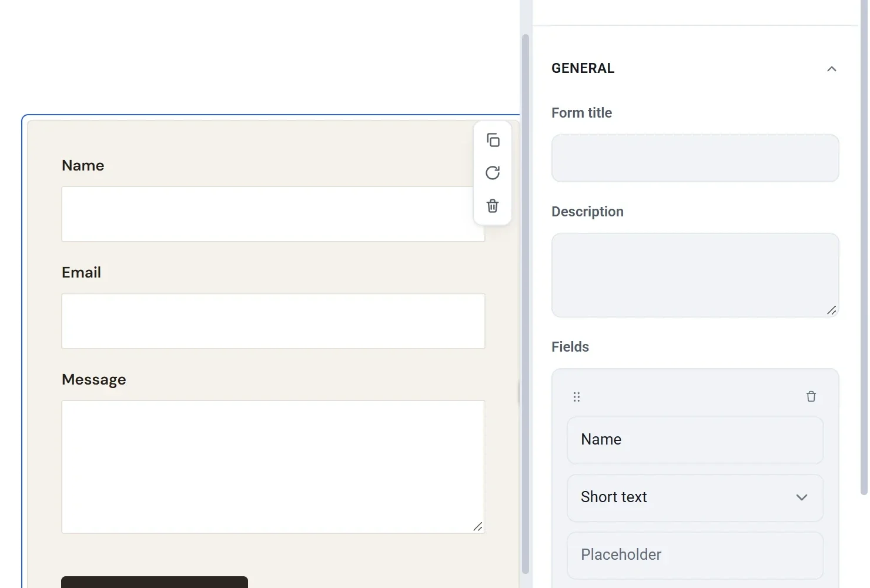Focus the Description textarea in settings panel

[x=695, y=275]
